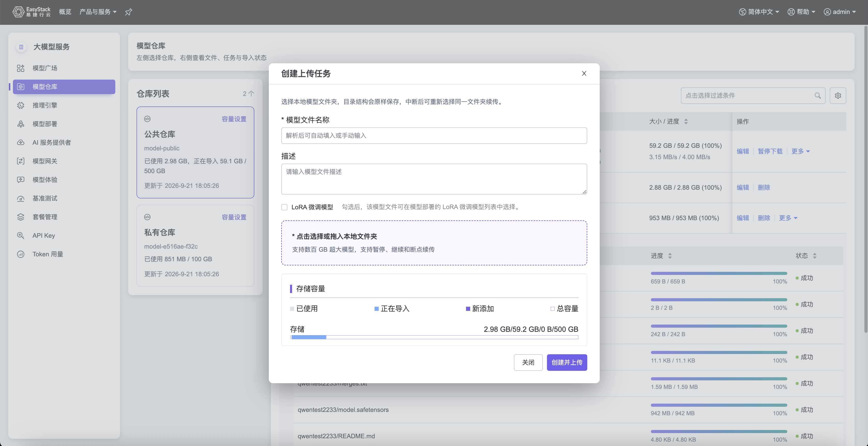Click the 关闭 button in dialog
The image size is (868, 446).
pos(528,363)
